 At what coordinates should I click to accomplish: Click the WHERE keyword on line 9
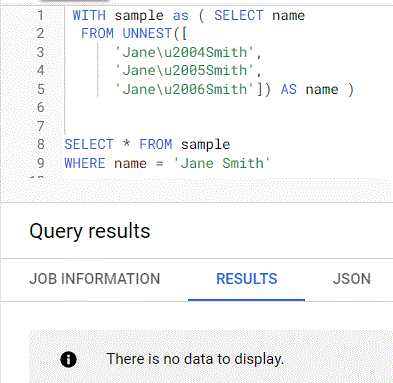click(85, 163)
